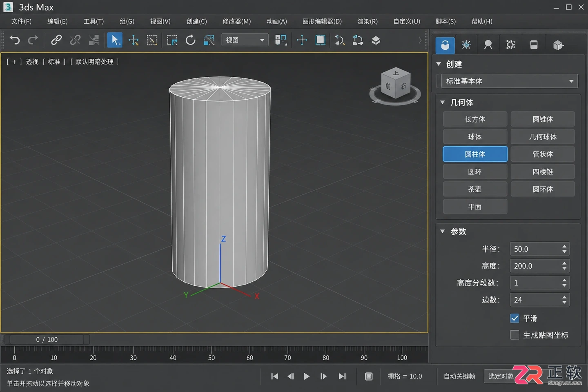The height and width of the screenshot is (392, 588).
Task: Open the 帮助(H) menu
Action: pyautogui.click(x=482, y=21)
